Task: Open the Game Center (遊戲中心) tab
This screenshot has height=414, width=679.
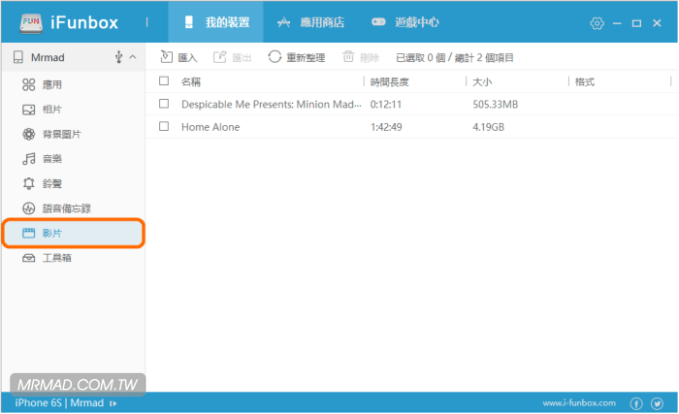Action: (405, 22)
